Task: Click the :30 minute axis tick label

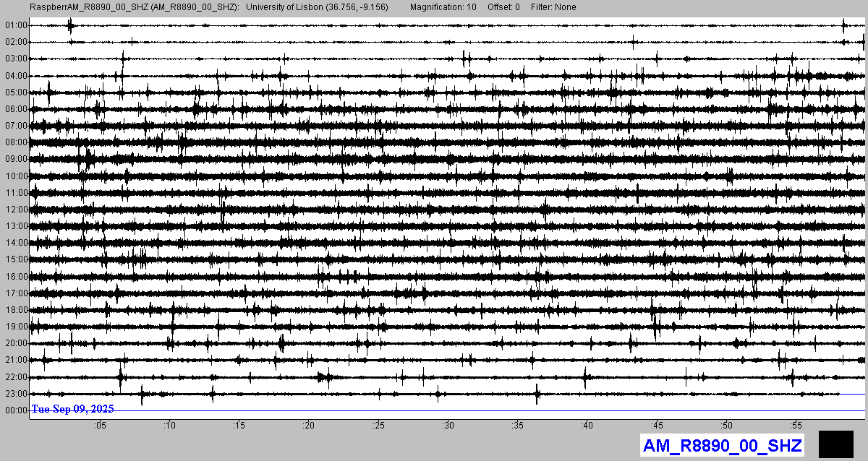Action: [448, 426]
